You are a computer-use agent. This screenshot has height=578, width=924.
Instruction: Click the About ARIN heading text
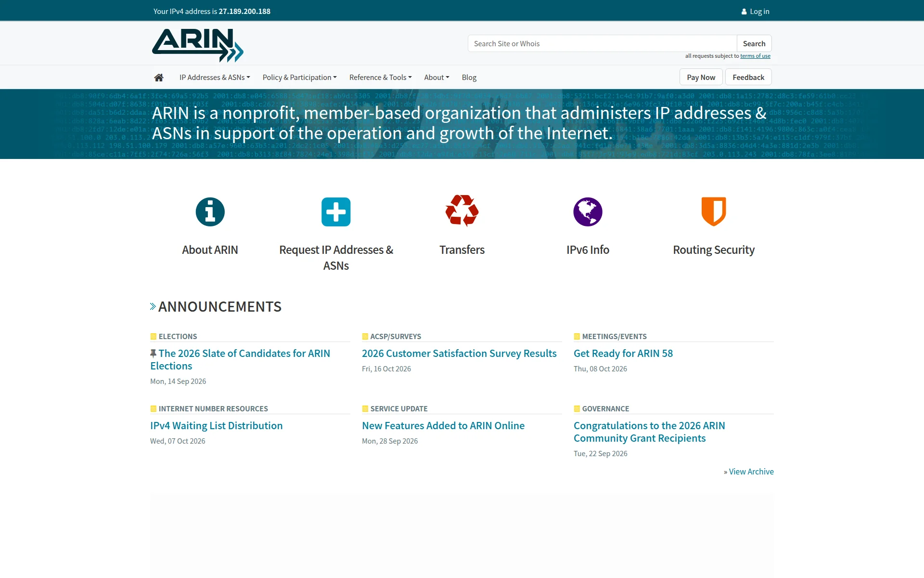(x=210, y=250)
